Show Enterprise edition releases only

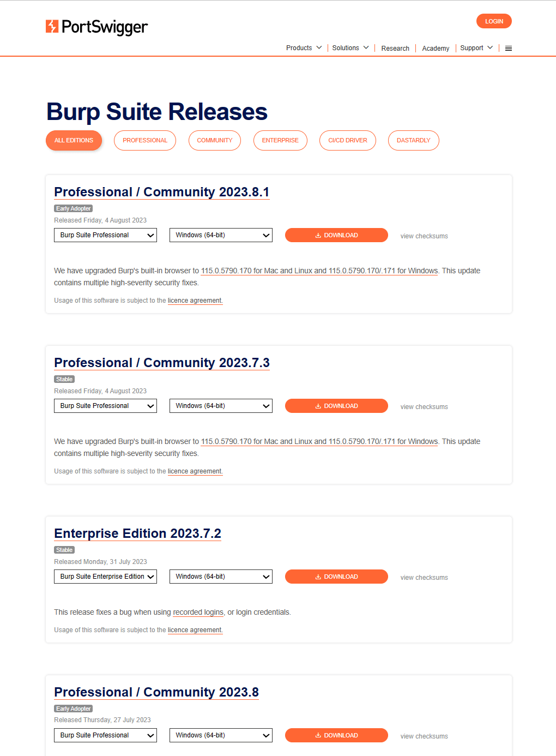pos(280,140)
